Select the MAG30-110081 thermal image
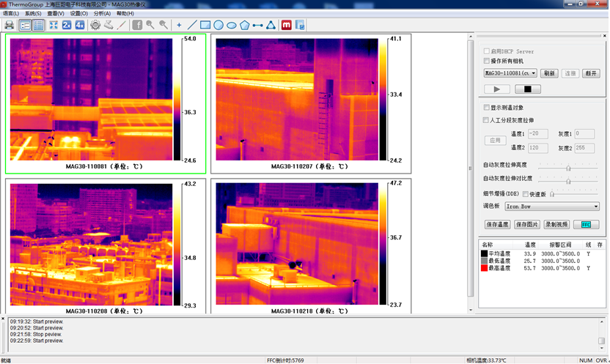The image size is (610, 364). point(91,99)
